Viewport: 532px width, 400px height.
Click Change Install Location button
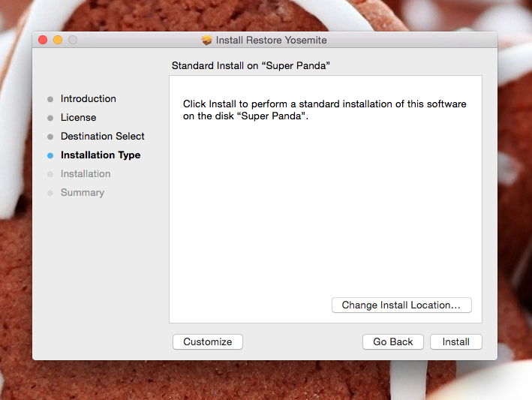401,305
